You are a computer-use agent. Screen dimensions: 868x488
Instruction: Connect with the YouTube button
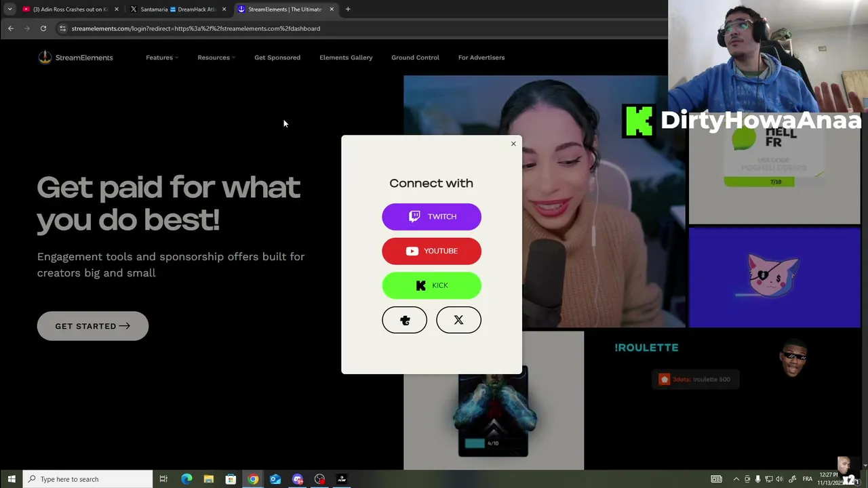(x=431, y=251)
